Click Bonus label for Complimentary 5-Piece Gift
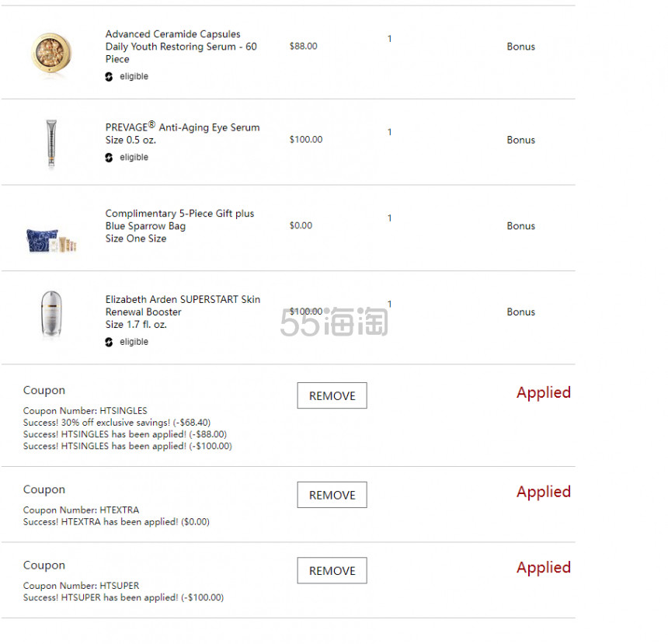Viewport: 668px width, 644px height. [520, 226]
